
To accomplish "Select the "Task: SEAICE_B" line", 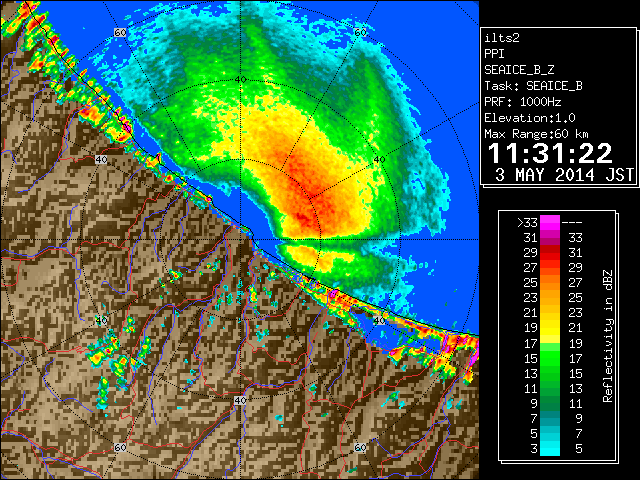I will point(533,86).
